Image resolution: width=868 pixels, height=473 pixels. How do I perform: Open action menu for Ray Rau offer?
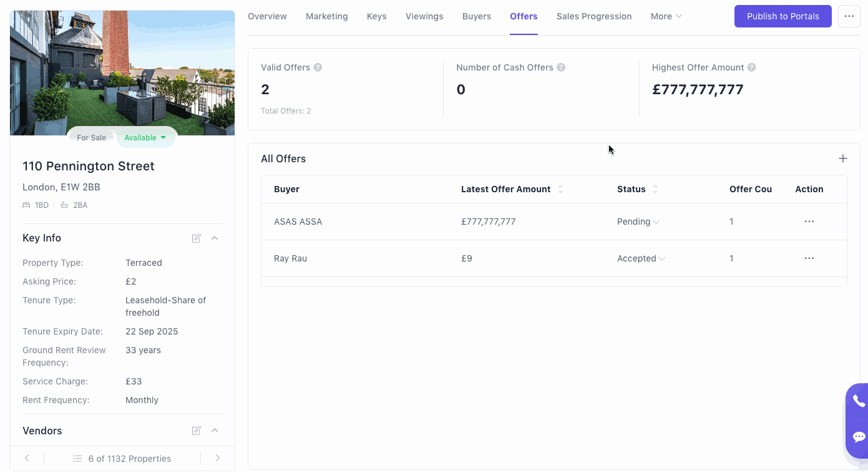point(809,258)
